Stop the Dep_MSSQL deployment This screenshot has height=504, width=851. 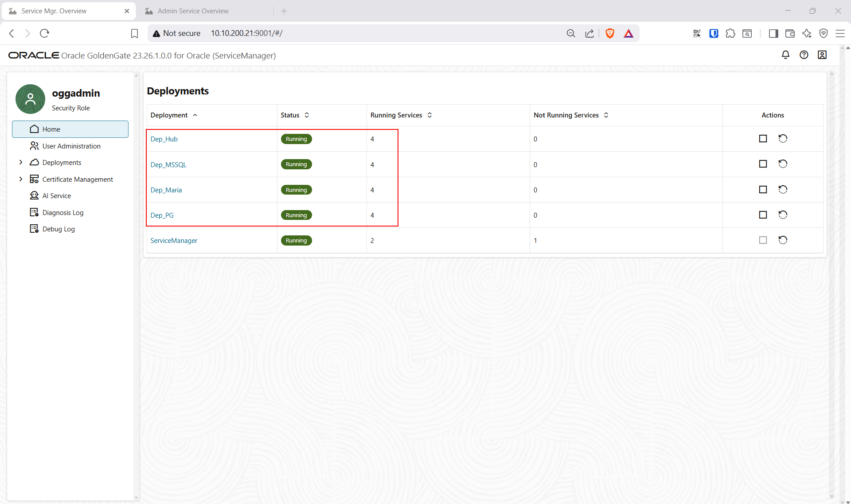point(763,164)
